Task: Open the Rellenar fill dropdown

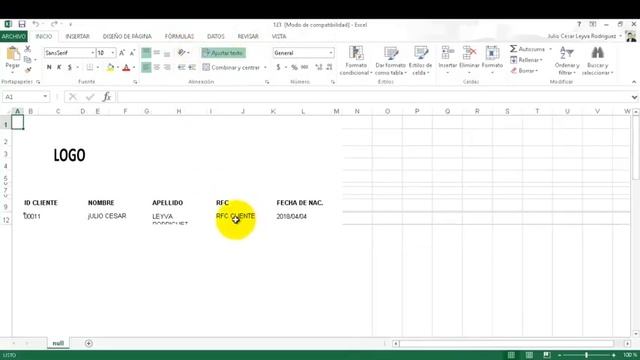Action: click(x=527, y=60)
